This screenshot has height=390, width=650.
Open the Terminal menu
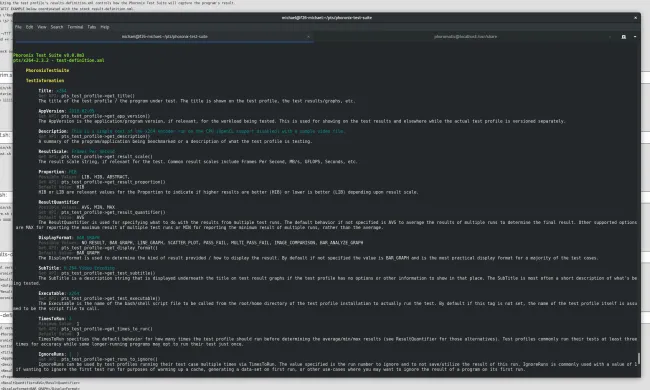75,27
